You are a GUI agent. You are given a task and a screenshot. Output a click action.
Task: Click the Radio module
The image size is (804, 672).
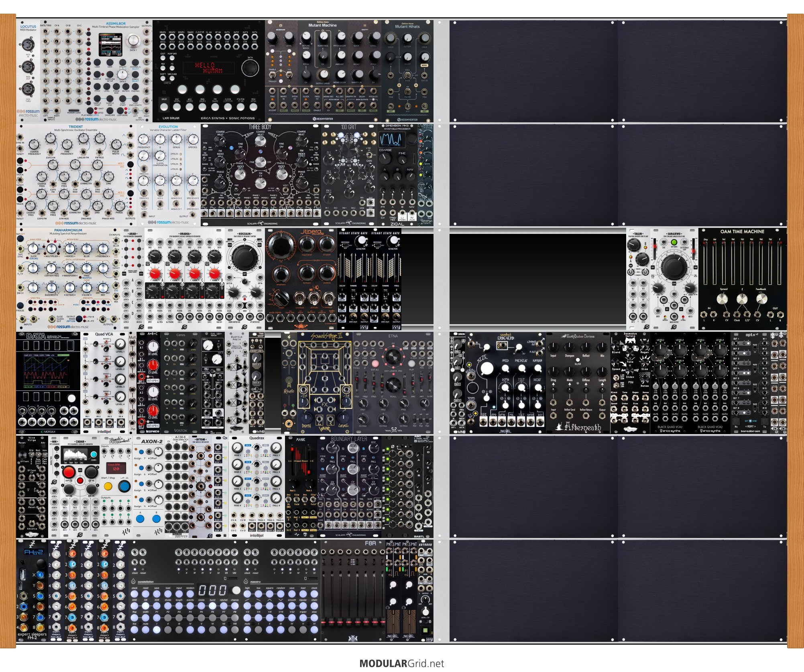[289, 383]
